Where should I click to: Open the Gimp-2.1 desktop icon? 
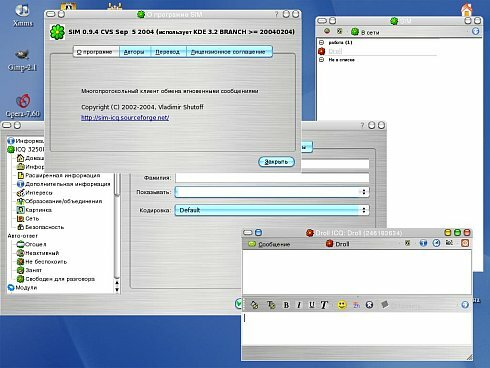pos(22,60)
